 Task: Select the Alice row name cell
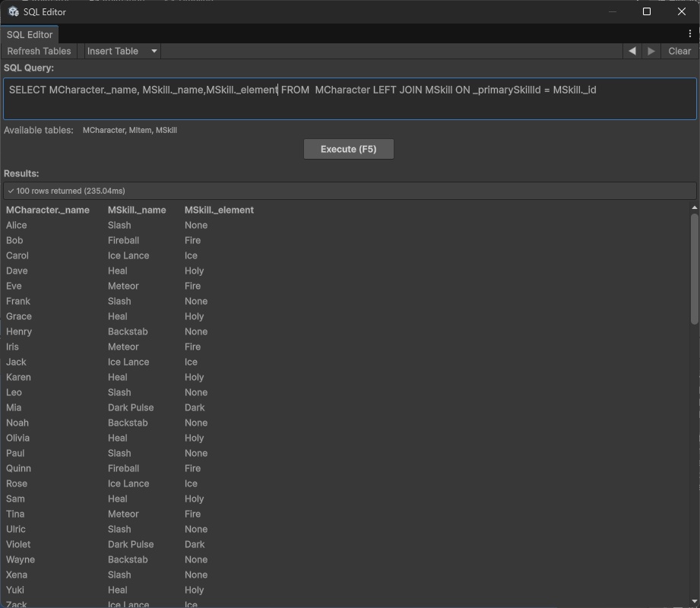[x=17, y=225]
